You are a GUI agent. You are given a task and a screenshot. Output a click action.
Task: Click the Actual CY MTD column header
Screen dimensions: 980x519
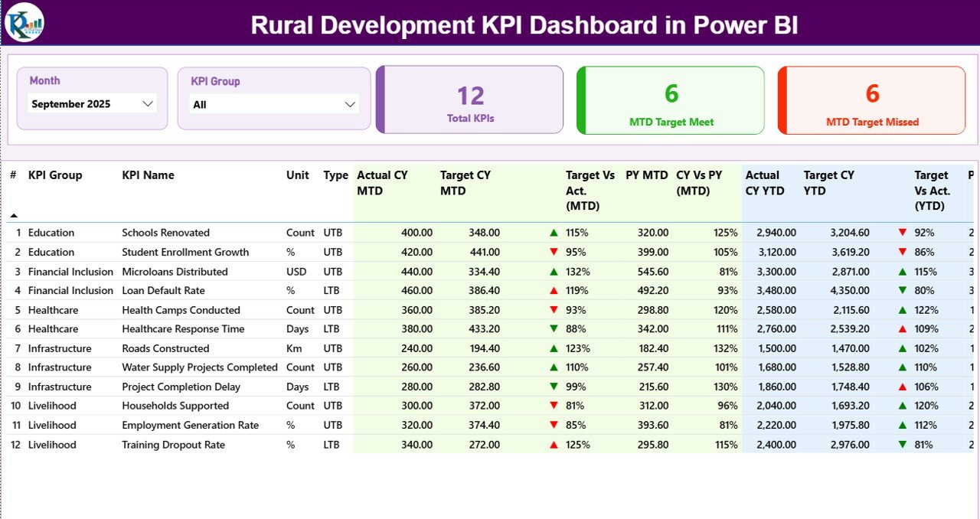click(x=384, y=183)
